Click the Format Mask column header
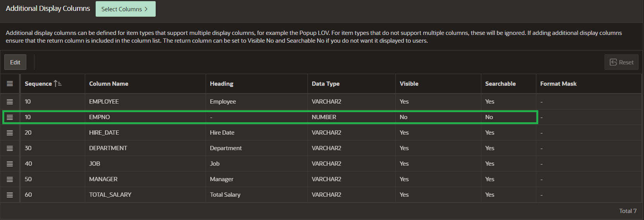The image size is (644, 220). 589,84
